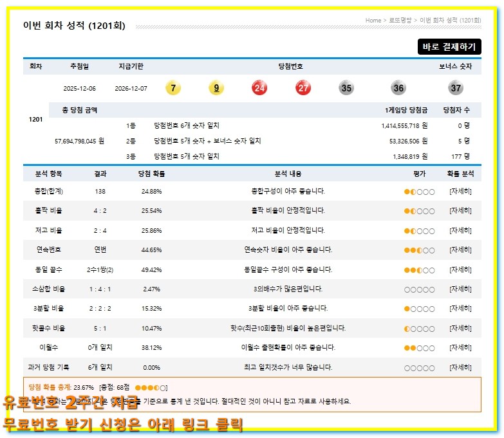Click the 확률 분석 column header
504x438 pixels.
460,174
